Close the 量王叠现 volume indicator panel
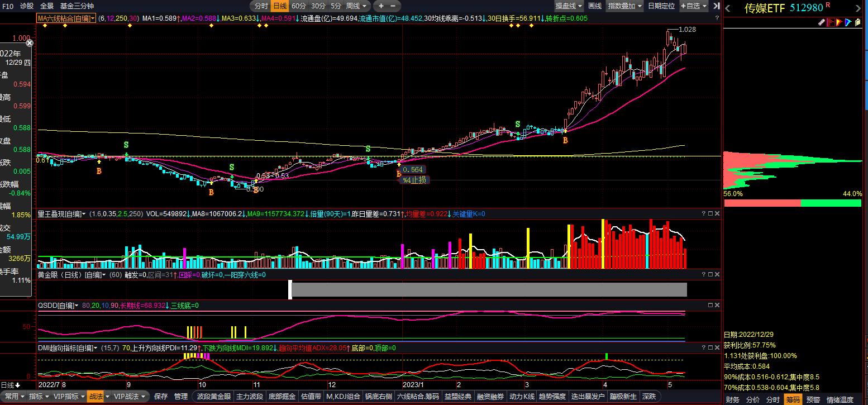The image size is (868, 405). (x=717, y=213)
